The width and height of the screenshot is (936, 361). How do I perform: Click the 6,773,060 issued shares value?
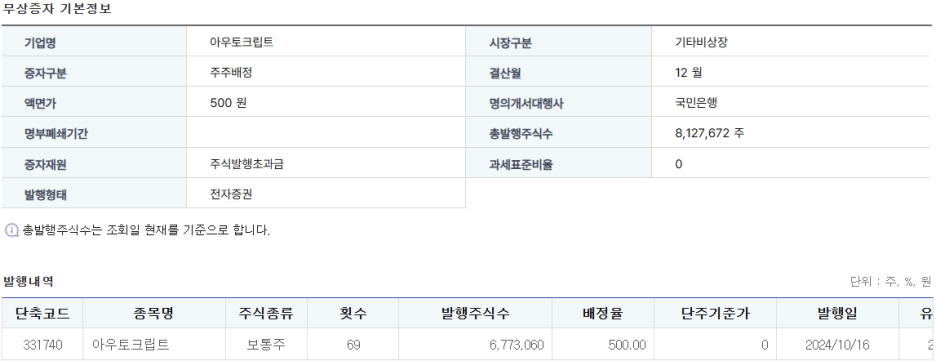click(516, 345)
